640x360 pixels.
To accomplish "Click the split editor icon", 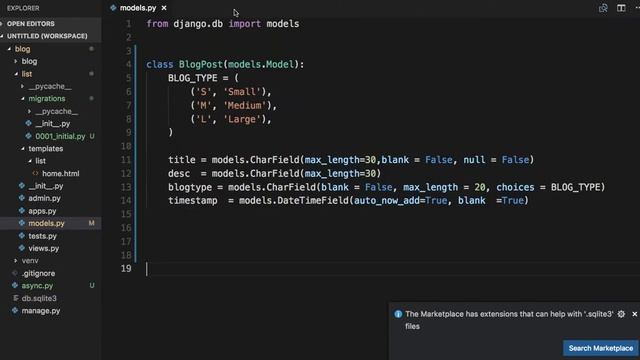I will coord(621,8).
